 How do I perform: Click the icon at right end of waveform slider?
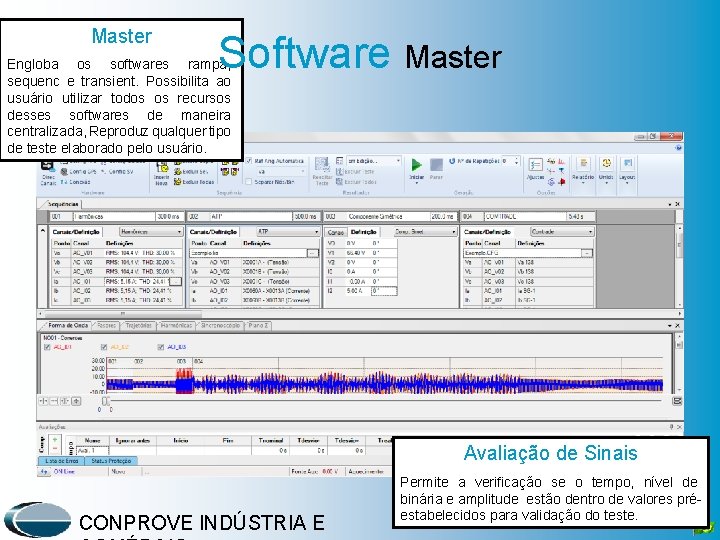pyautogui.click(x=677, y=401)
